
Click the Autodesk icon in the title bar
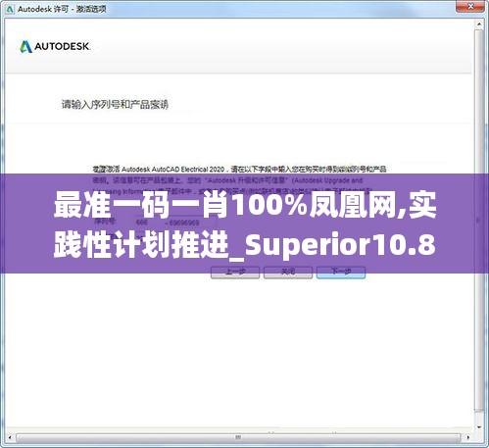click(x=9, y=9)
